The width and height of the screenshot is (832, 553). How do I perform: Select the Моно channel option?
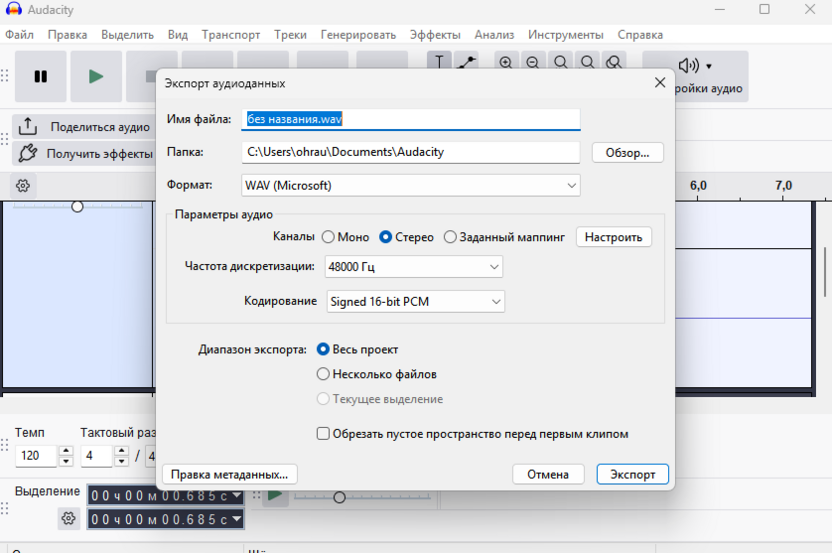tap(328, 237)
